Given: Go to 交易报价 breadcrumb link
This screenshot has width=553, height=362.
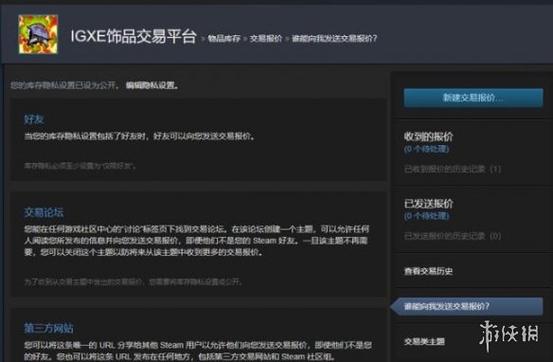Looking at the screenshot, I should (266, 38).
